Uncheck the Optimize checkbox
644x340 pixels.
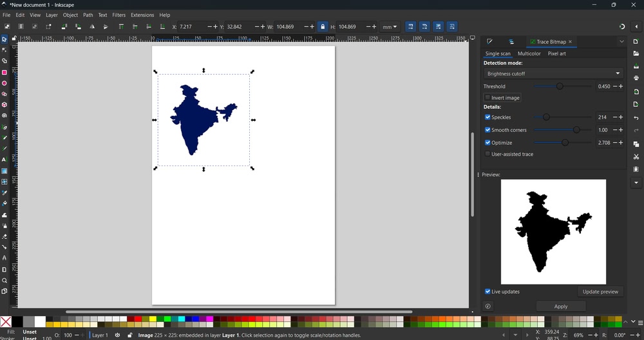pyautogui.click(x=488, y=142)
